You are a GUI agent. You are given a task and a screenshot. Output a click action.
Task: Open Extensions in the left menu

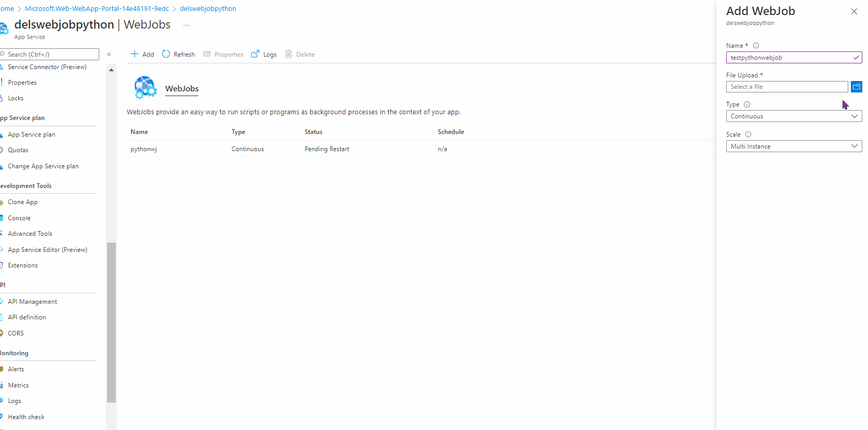(x=23, y=265)
